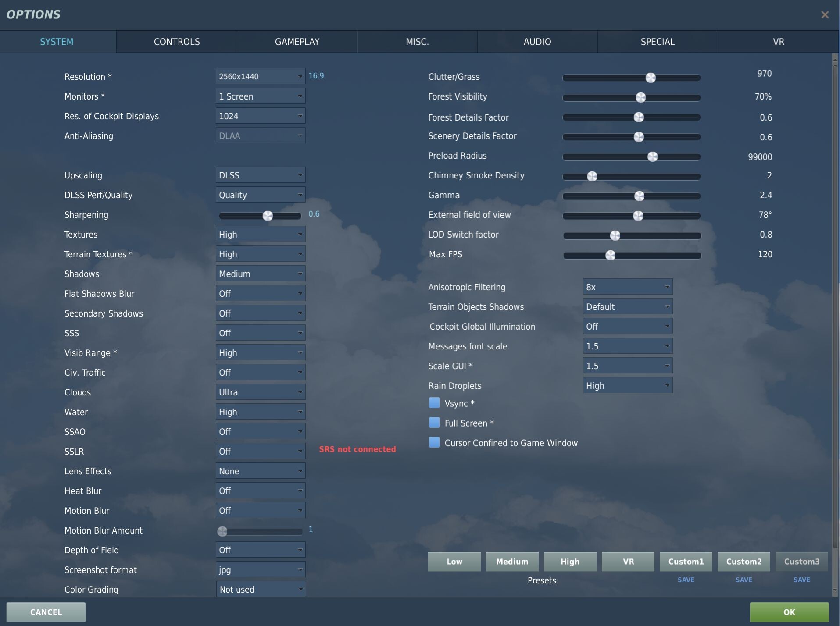Open the GAMEPLAY tab
Image resolution: width=840 pixels, height=626 pixels.
coord(297,42)
